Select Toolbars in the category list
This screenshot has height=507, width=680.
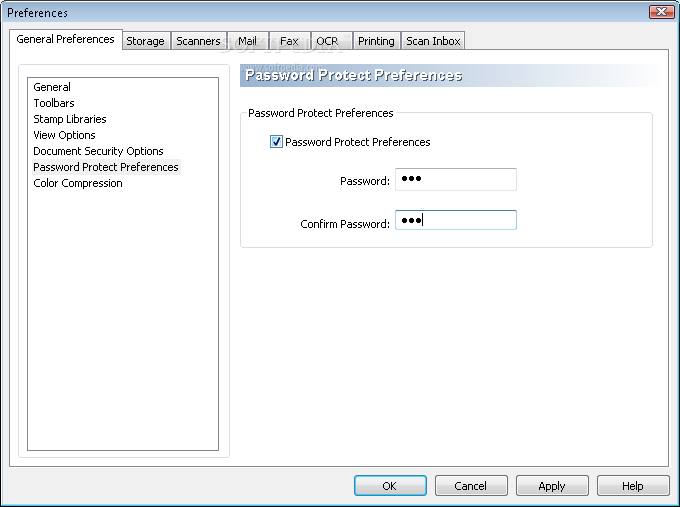point(54,103)
